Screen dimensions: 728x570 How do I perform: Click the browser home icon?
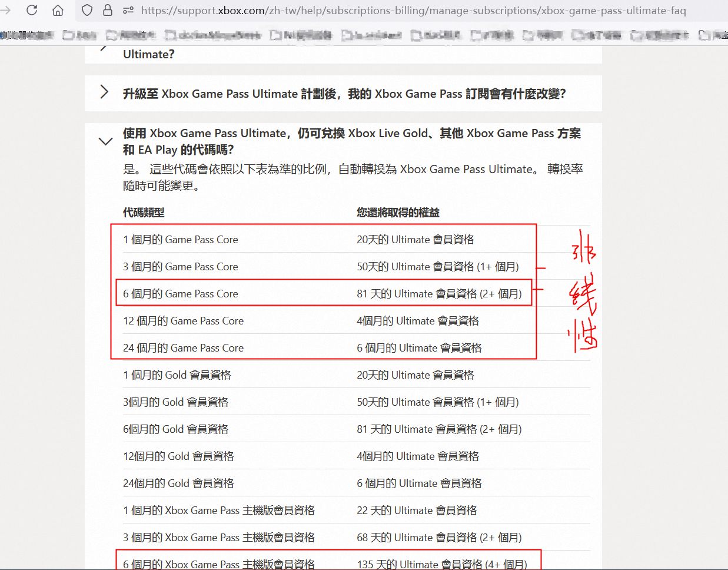pos(57,9)
